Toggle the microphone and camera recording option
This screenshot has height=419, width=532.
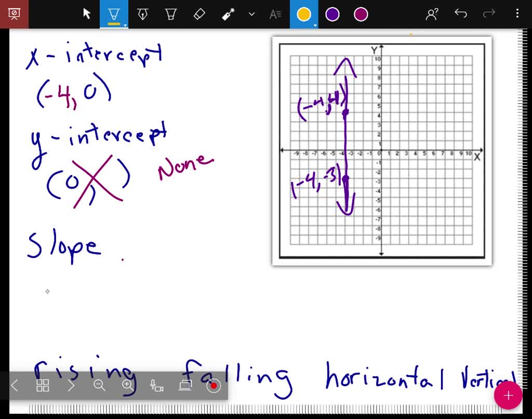click(x=157, y=386)
